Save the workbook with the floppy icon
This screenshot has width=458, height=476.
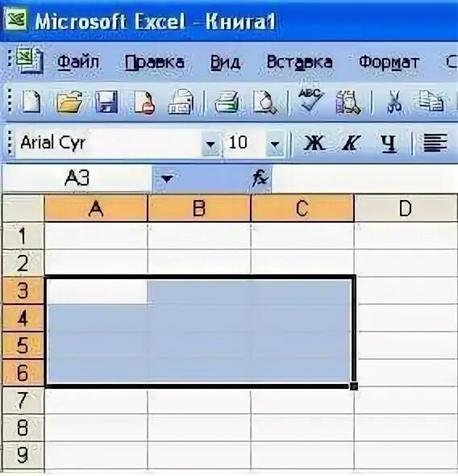click(x=106, y=102)
